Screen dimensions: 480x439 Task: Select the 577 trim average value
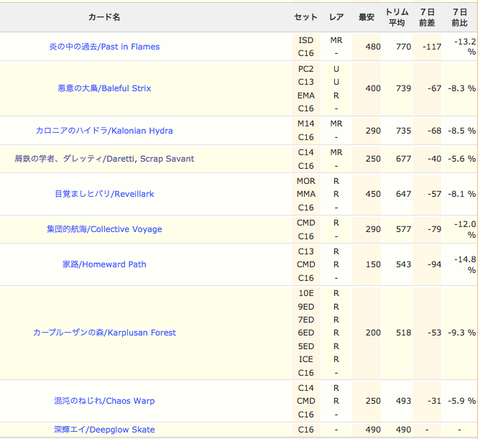(403, 229)
